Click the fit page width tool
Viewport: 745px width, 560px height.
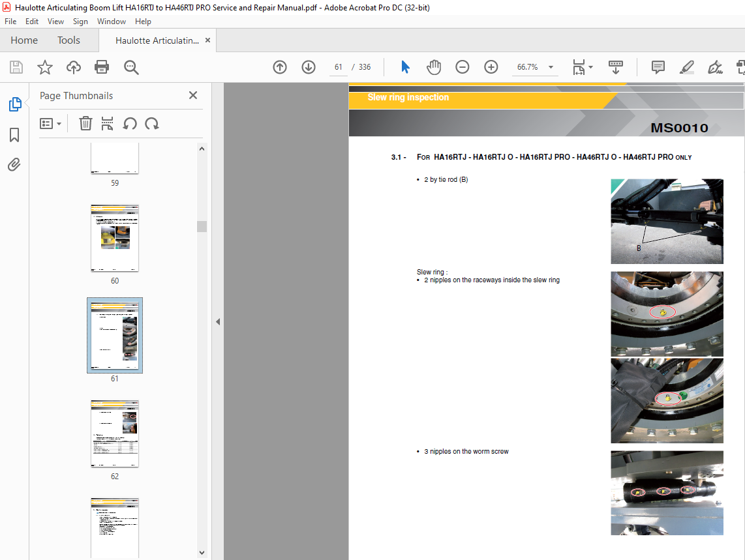(579, 67)
